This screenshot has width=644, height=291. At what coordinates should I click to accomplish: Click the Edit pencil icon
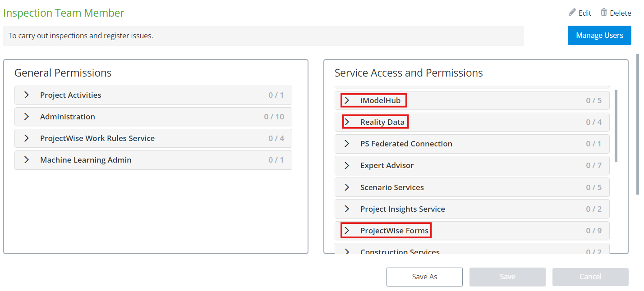pyautogui.click(x=572, y=13)
